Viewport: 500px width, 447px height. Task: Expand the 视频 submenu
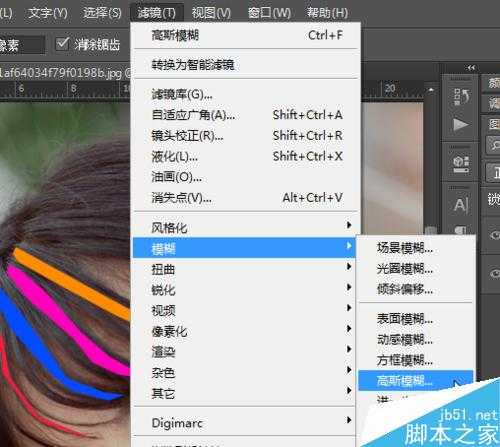[244, 310]
